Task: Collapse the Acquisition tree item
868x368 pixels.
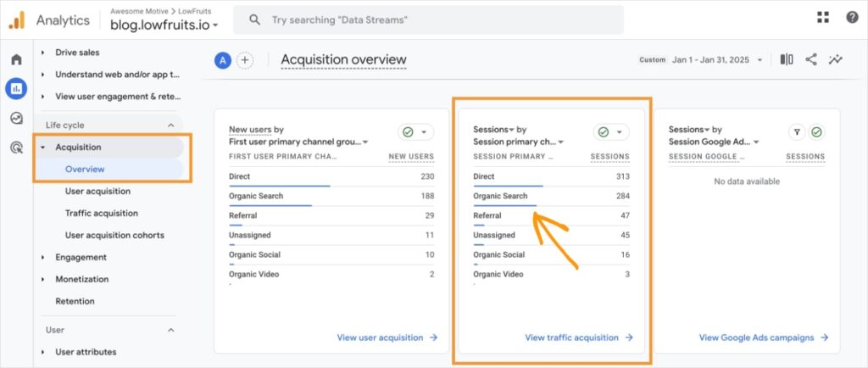Action: click(43, 148)
